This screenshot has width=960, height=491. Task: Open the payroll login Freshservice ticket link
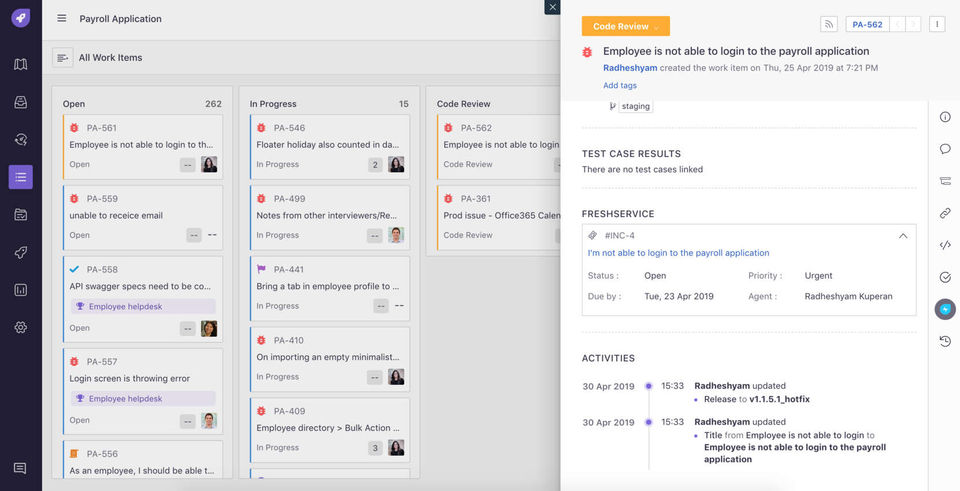pyautogui.click(x=678, y=253)
